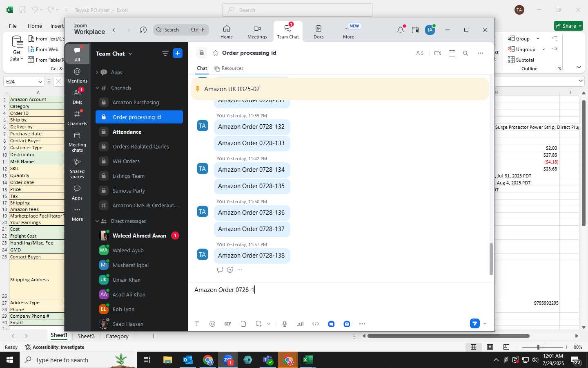Viewport: 588px width, 368px height.
Task: Open the Apps icon in the Zoom sidebar
Action: point(77,192)
